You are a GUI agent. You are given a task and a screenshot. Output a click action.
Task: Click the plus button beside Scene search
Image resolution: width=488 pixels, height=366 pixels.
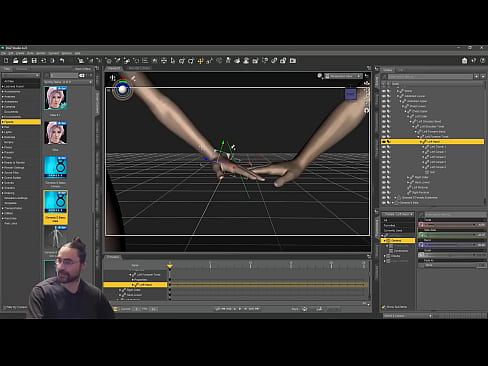click(476, 77)
